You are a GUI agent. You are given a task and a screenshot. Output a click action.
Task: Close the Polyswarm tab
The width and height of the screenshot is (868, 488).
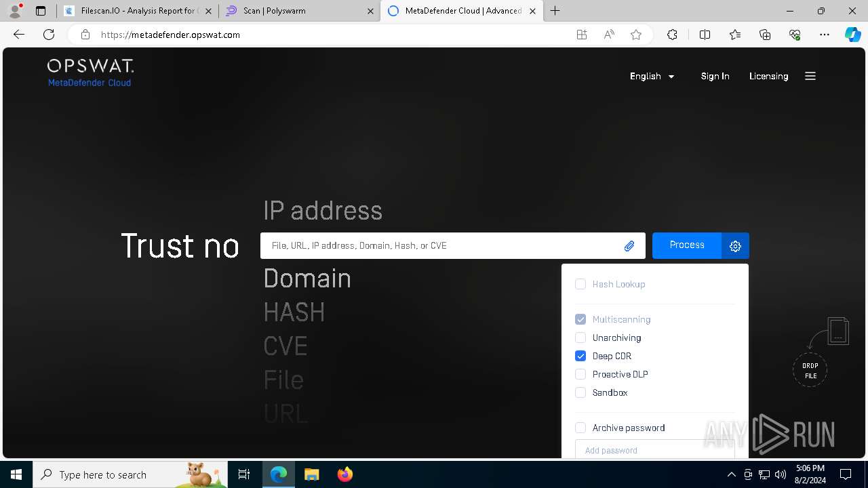click(x=370, y=11)
